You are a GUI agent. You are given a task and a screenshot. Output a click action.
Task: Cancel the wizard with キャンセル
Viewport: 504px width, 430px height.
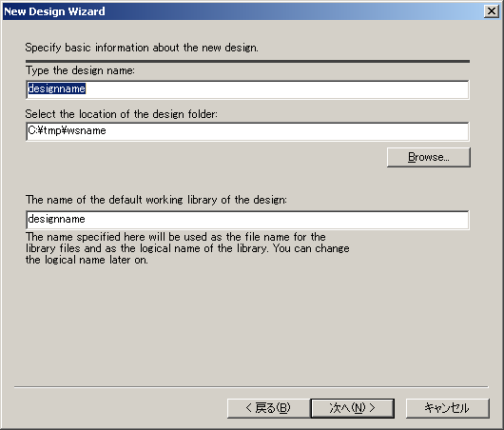[x=448, y=408]
